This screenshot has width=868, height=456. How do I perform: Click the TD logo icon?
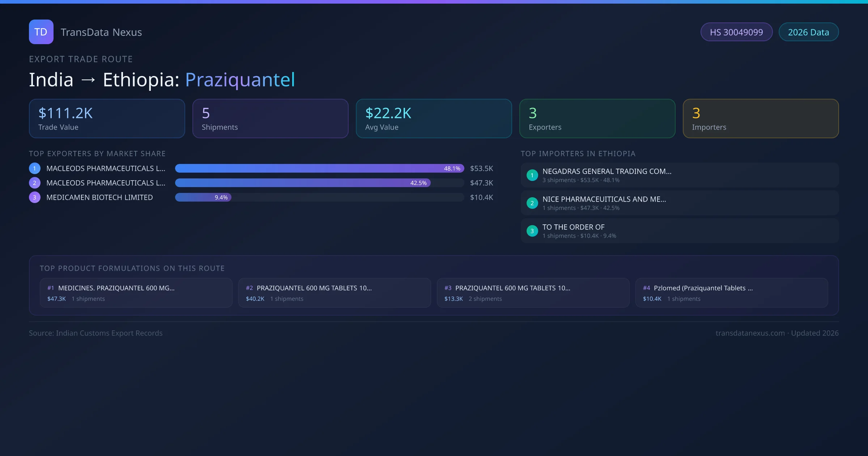click(41, 32)
